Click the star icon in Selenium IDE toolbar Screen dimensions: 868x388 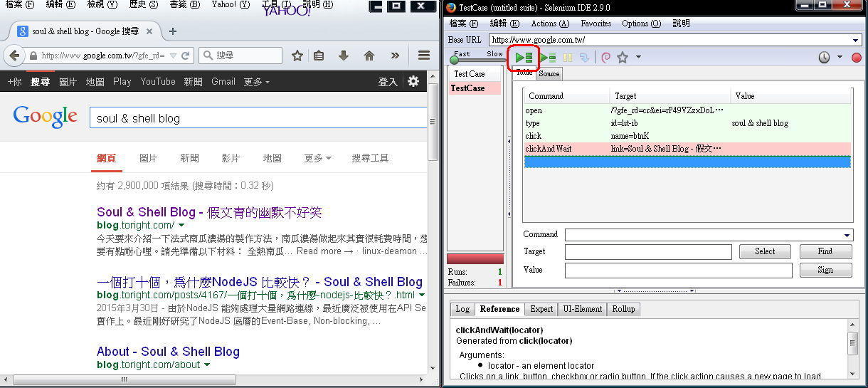(623, 58)
